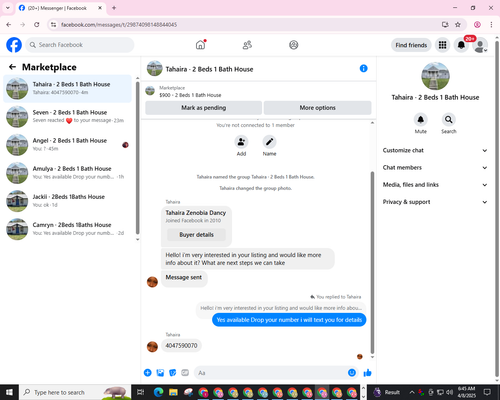Open File Explorer from taskbar
The width and height of the screenshot is (500, 400).
[173, 392]
